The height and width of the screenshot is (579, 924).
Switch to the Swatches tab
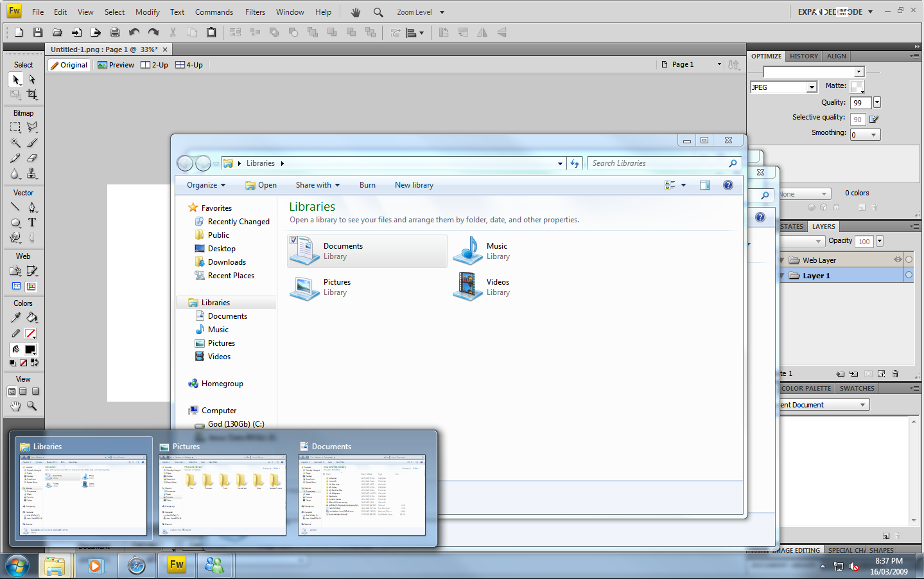(857, 389)
